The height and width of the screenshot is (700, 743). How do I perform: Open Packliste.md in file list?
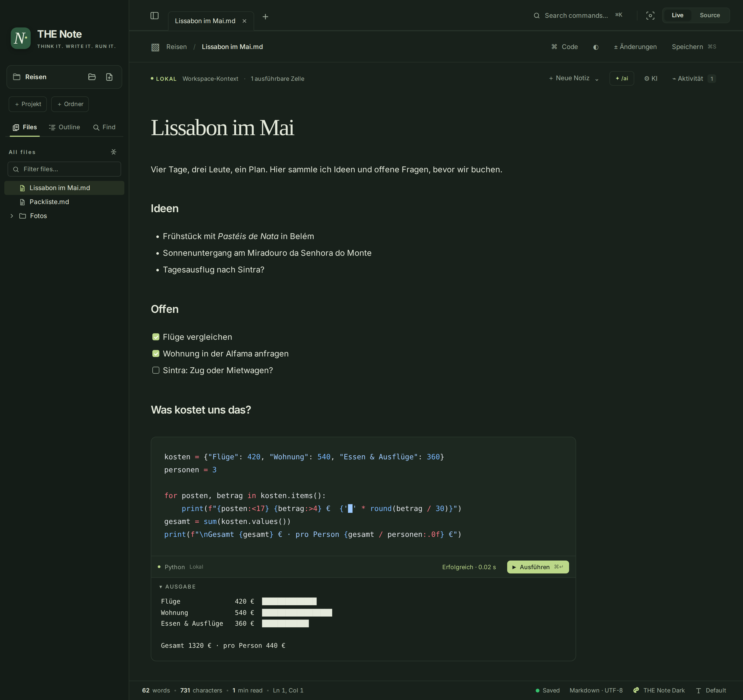coord(64,202)
